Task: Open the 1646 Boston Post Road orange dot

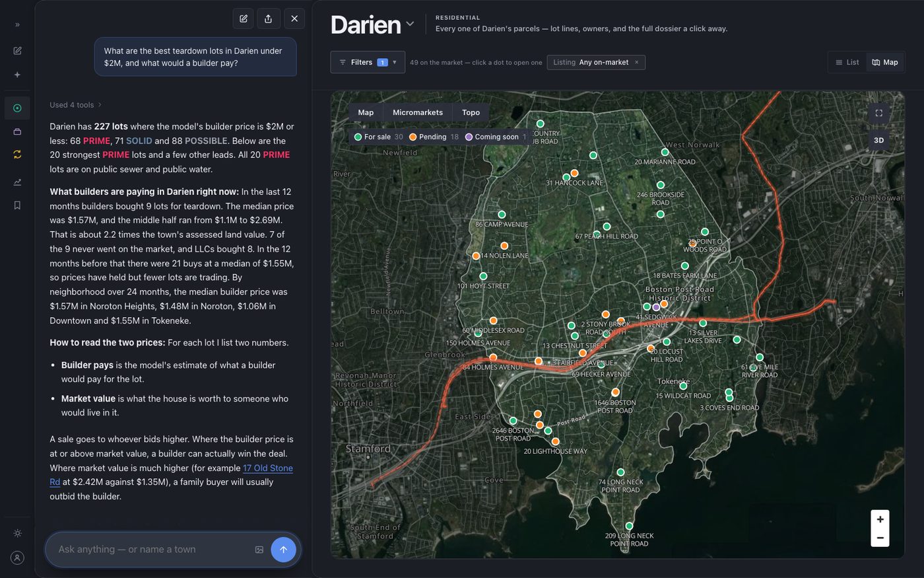Action: (615, 392)
